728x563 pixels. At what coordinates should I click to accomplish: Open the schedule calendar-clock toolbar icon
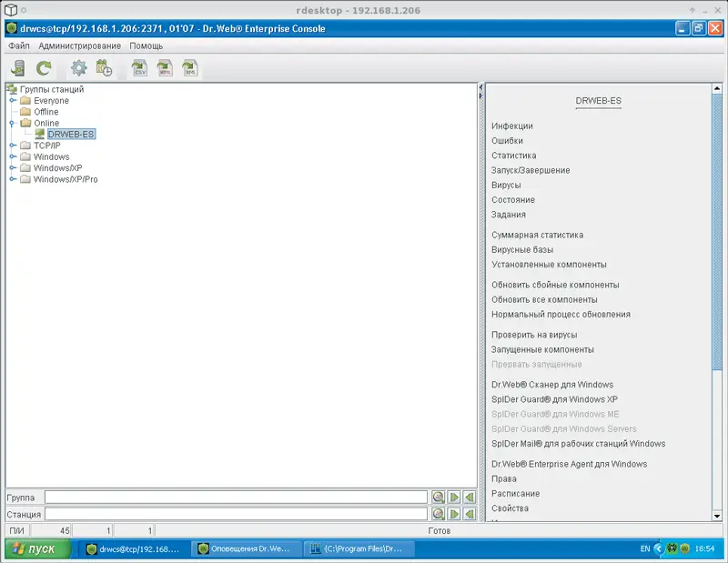pos(104,68)
